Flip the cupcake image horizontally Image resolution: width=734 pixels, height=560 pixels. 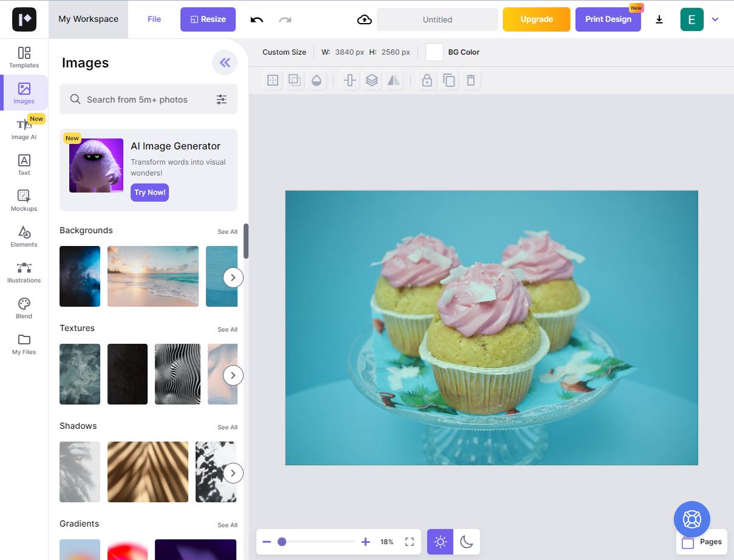(x=393, y=80)
